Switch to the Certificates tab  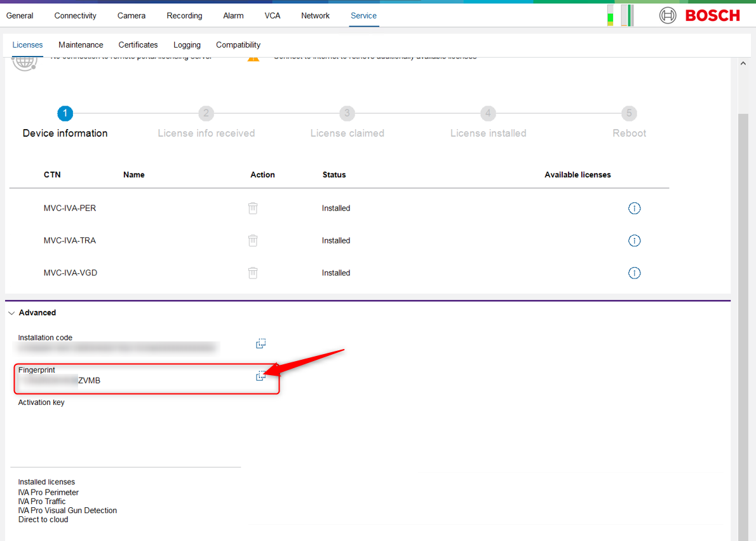[x=138, y=45]
